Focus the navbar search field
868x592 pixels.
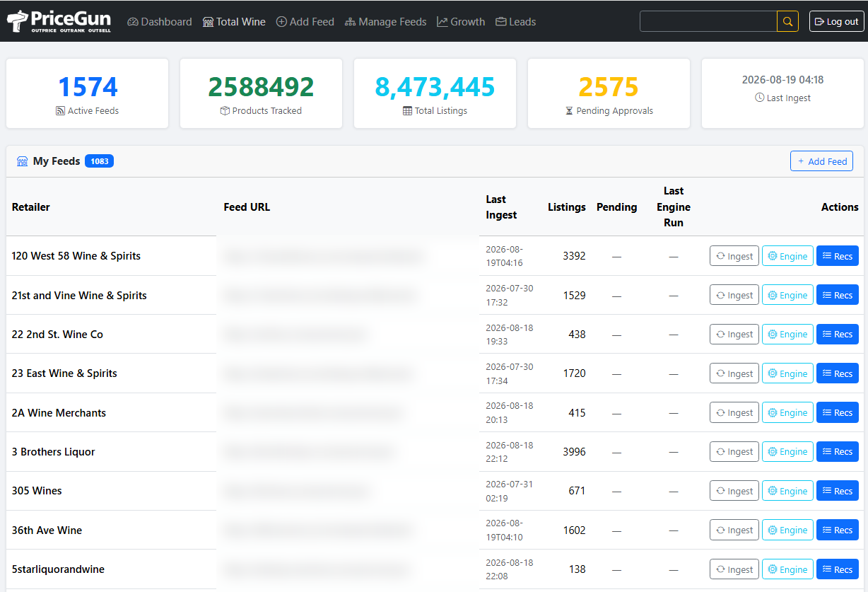click(x=708, y=21)
